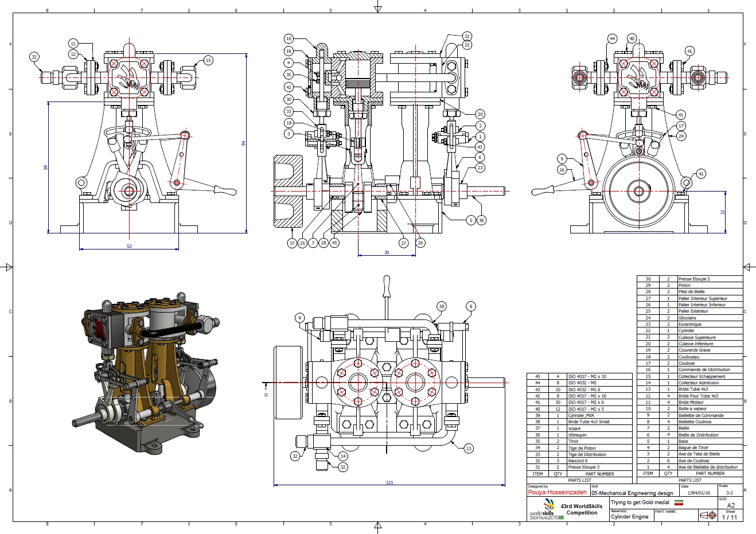Click balloon 13 in the top view
The width and height of the screenshot is (756, 534).
click(x=469, y=449)
